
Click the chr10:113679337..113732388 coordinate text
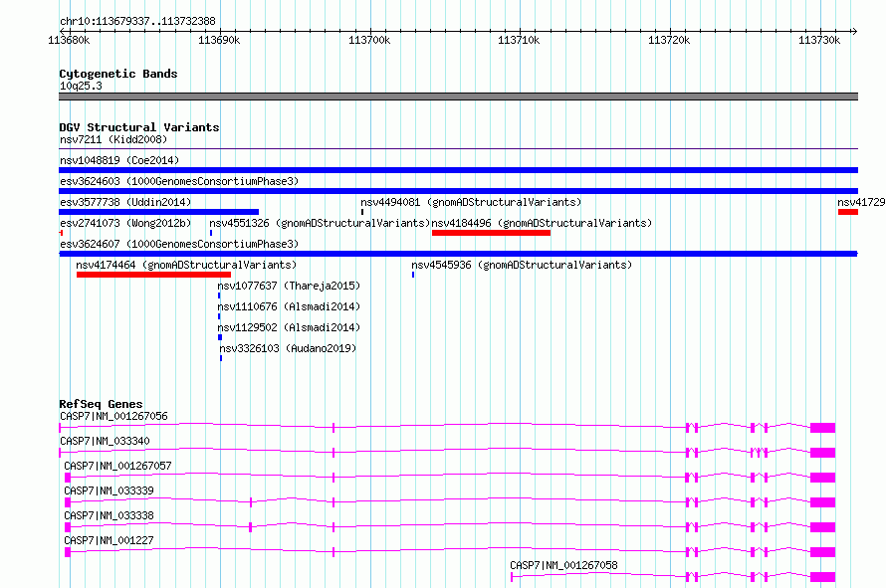[137, 22]
